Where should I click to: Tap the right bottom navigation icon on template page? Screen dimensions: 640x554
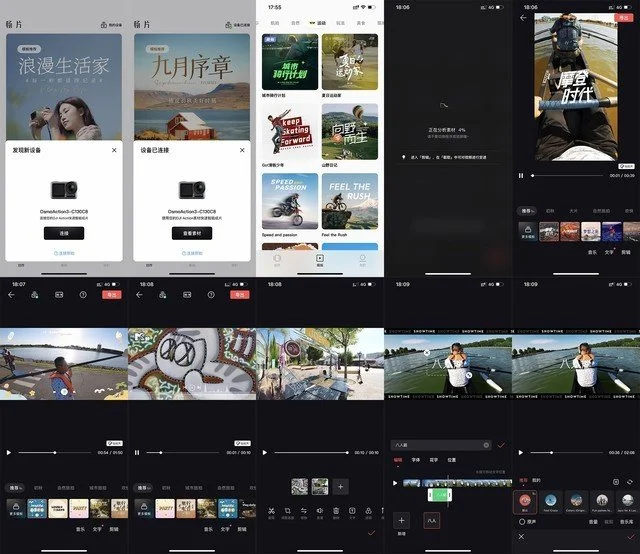click(x=362, y=260)
